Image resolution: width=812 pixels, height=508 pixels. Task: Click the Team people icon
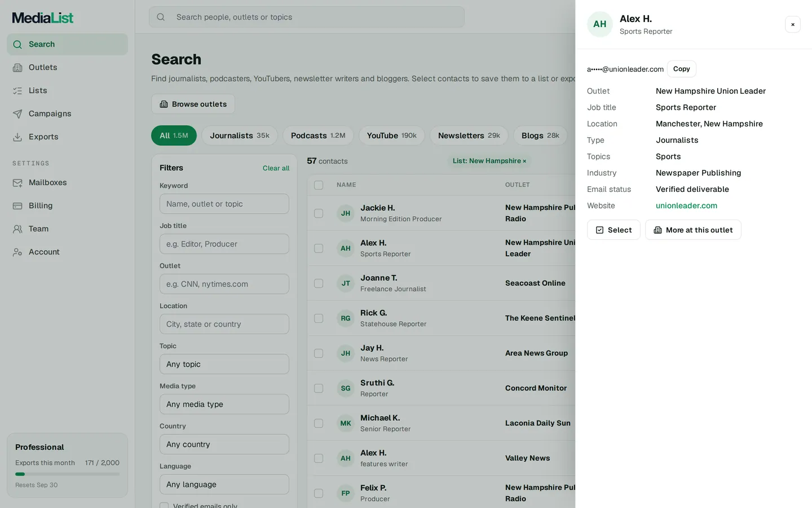click(17, 229)
